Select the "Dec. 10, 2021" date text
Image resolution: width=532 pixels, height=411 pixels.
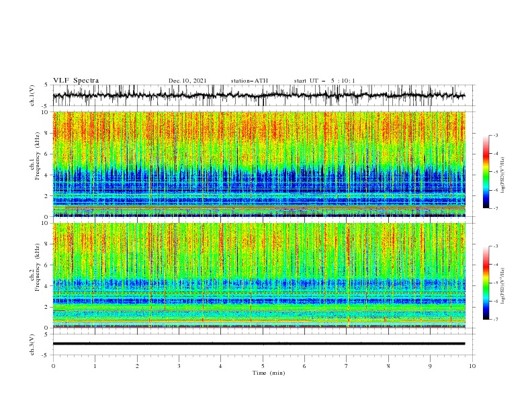187,81
